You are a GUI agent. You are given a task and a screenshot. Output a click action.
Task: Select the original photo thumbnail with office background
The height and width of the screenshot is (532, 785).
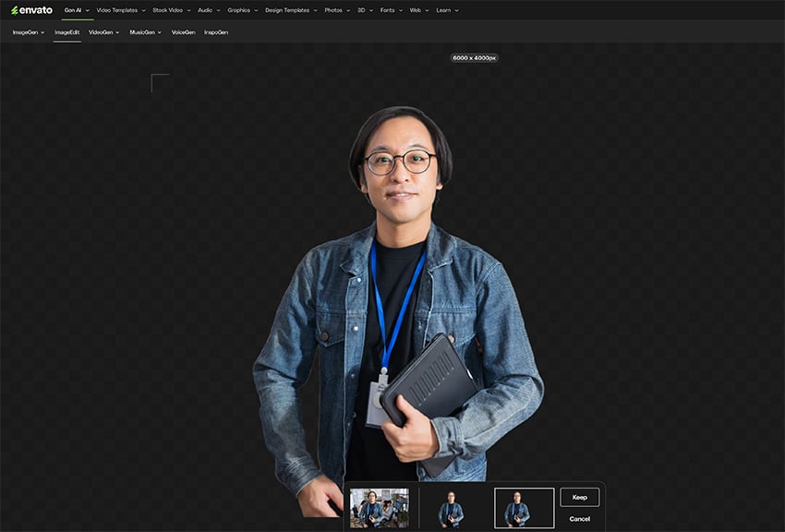tap(379, 508)
